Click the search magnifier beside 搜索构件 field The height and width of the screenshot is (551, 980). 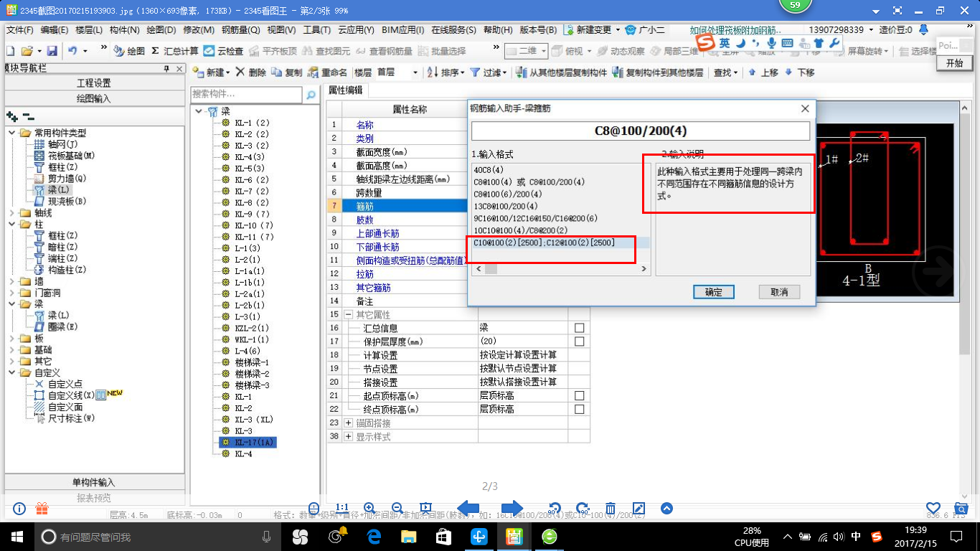click(x=311, y=94)
